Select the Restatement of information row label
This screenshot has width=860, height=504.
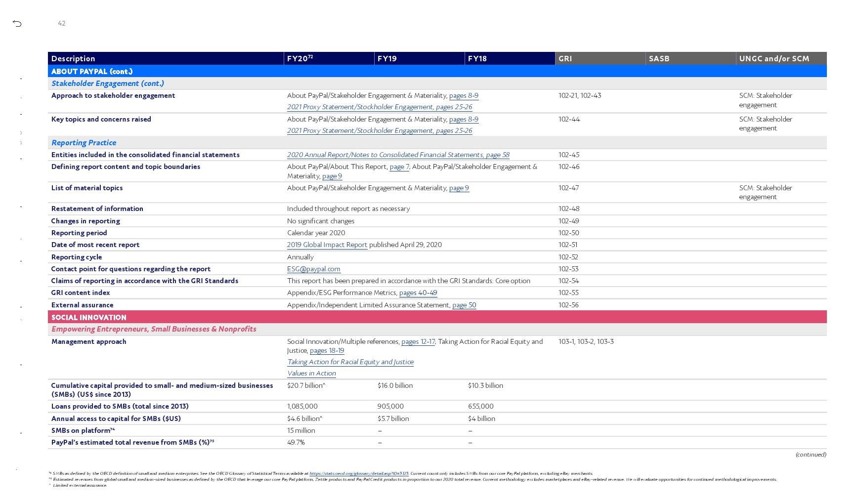coord(97,209)
